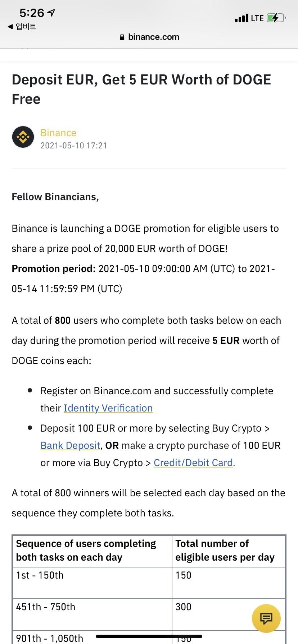The image size is (298, 644).
Task: Select the "1st - 150th" table cell
Action: click(92, 583)
